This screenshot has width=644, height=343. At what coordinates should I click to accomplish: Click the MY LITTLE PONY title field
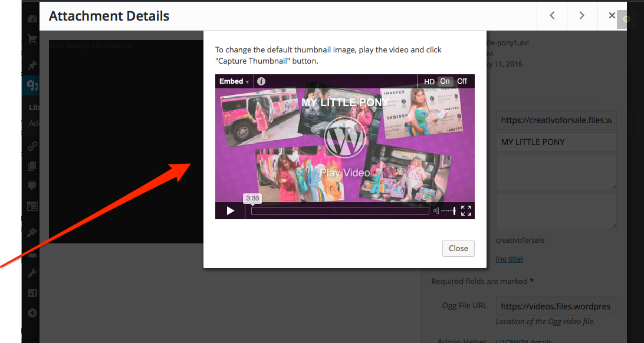pos(556,142)
